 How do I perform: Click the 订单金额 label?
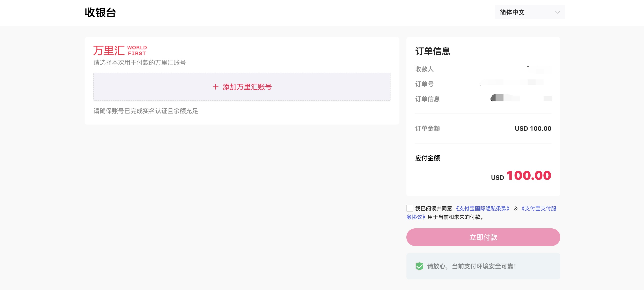(x=427, y=128)
